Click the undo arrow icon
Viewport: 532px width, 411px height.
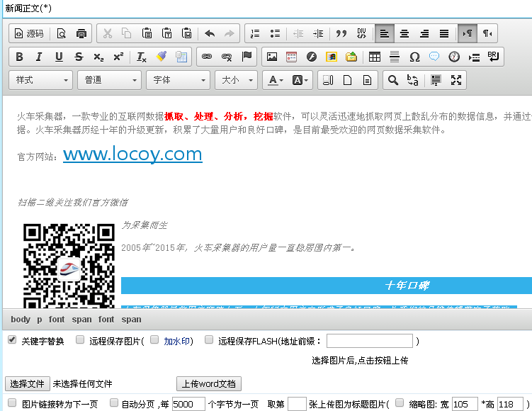coord(210,33)
